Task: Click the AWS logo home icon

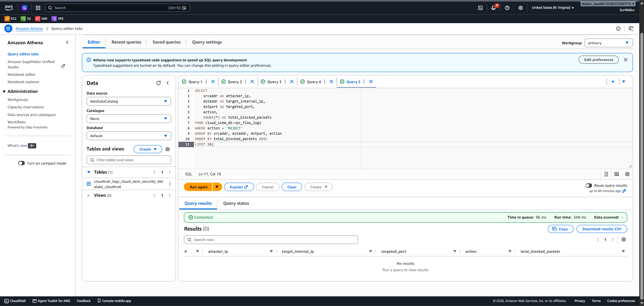Action: click(x=9, y=8)
